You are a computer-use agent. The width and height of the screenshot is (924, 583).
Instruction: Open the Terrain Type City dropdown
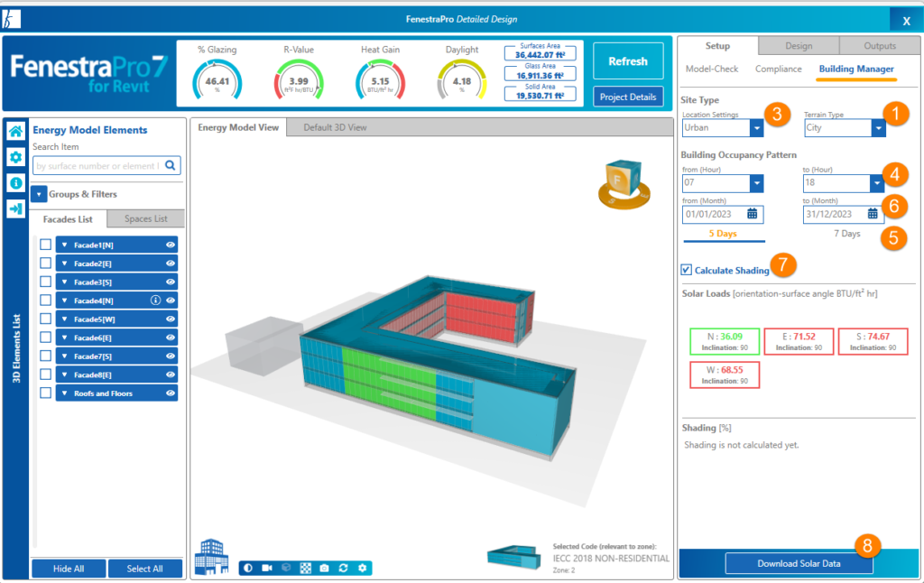pos(879,128)
